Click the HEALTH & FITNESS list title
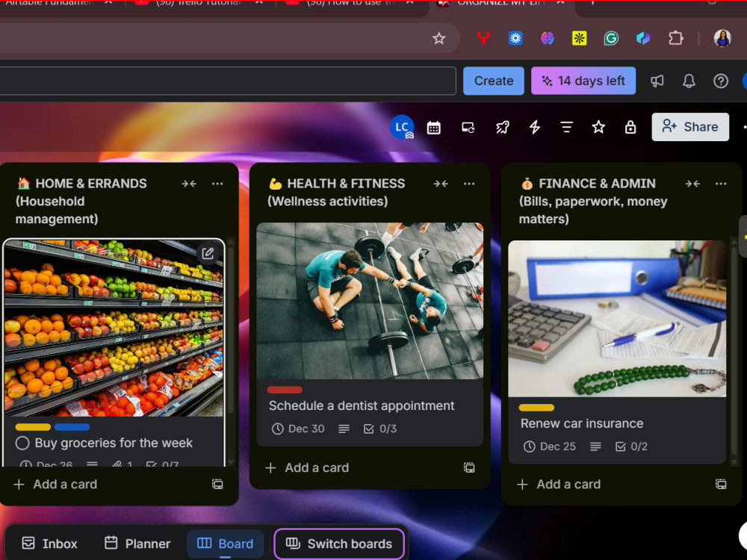 pos(336,193)
